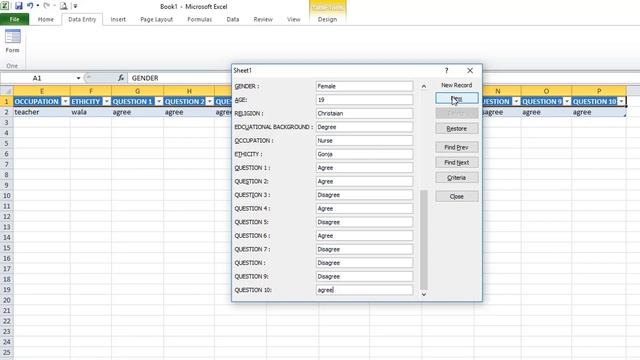Open OCCUPATION column filter dropdown
640x360 pixels.
pyautogui.click(x=65, y=101)
